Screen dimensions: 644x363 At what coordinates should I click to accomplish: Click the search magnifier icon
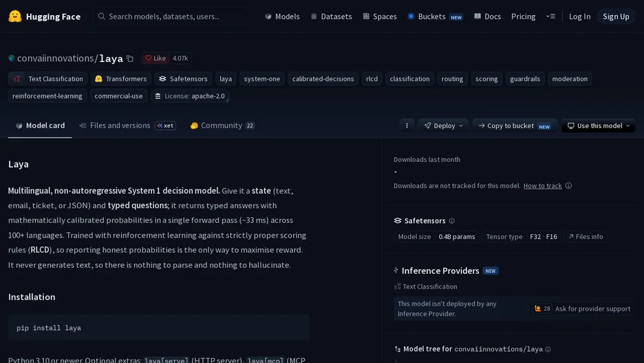101,17
